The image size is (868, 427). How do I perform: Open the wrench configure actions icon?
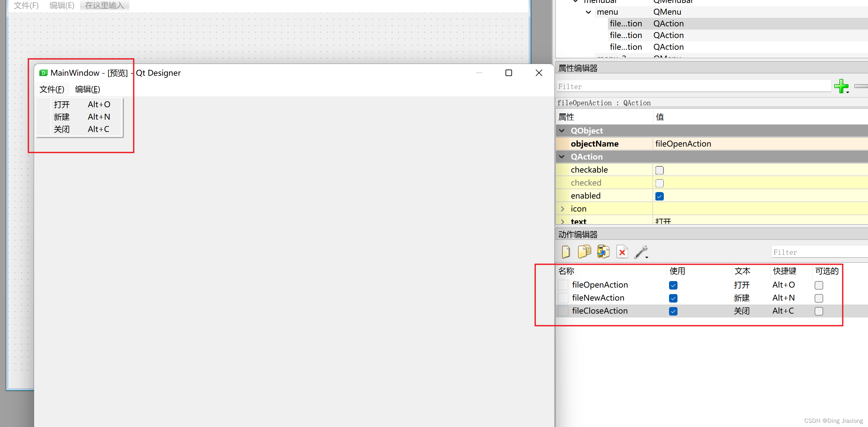641,252
